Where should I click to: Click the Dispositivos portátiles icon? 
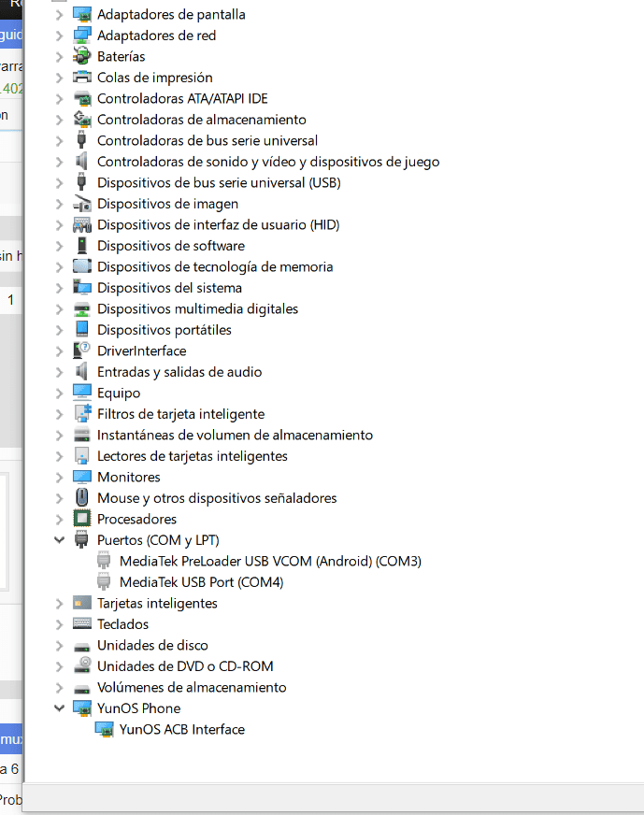[x=81, y=330]
